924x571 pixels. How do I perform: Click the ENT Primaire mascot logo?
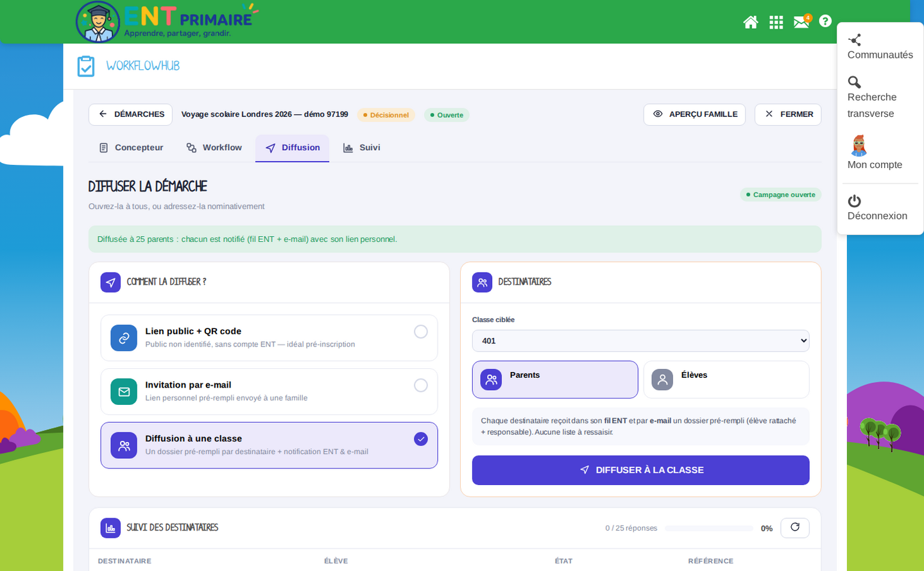pos(98,22)
